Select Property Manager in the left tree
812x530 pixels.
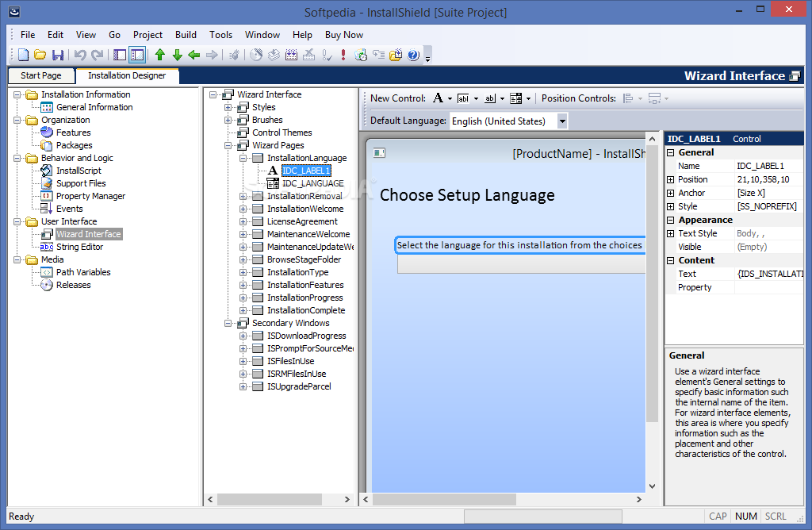point(90,196)
